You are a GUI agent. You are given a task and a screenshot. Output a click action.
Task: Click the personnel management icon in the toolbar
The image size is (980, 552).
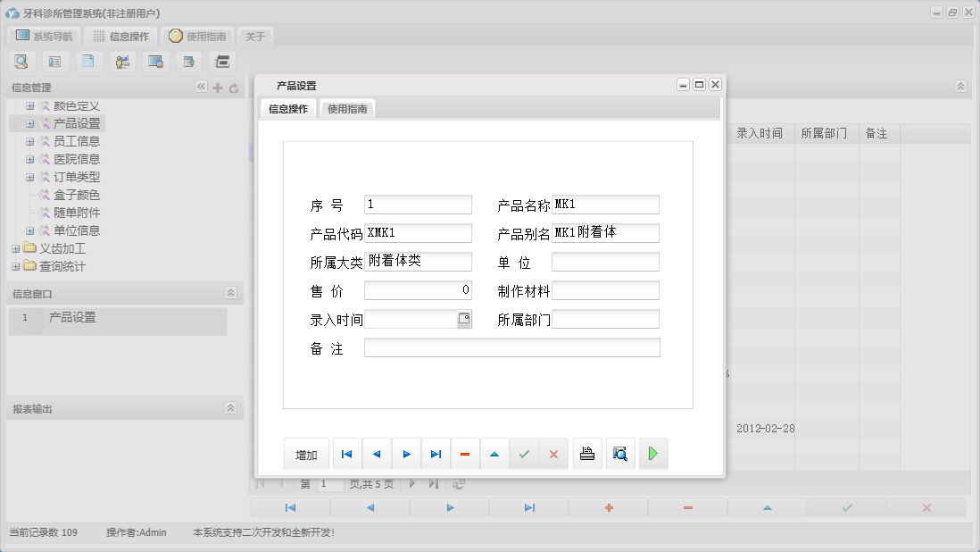coord(122,61)
